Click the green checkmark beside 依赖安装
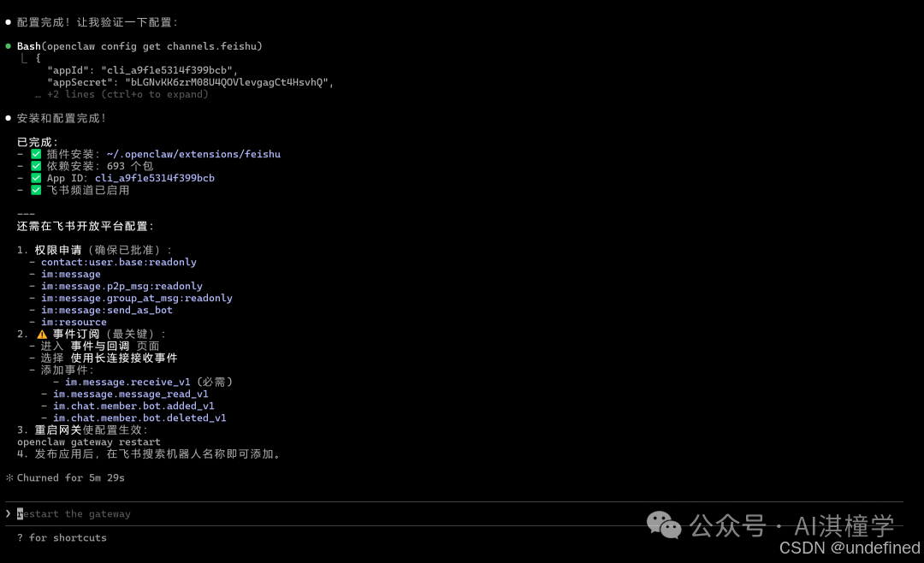The height and width of the screenshot is (563, 924). point(36,166)
